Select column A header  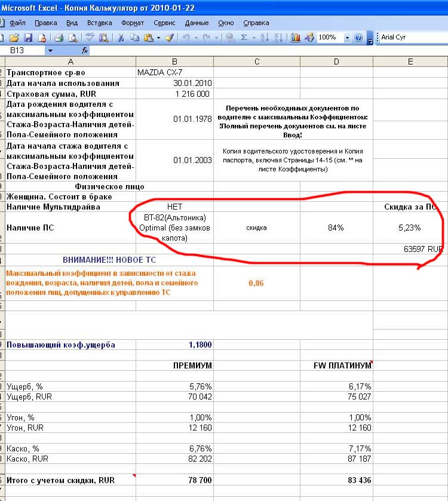[x=70, y=62]
